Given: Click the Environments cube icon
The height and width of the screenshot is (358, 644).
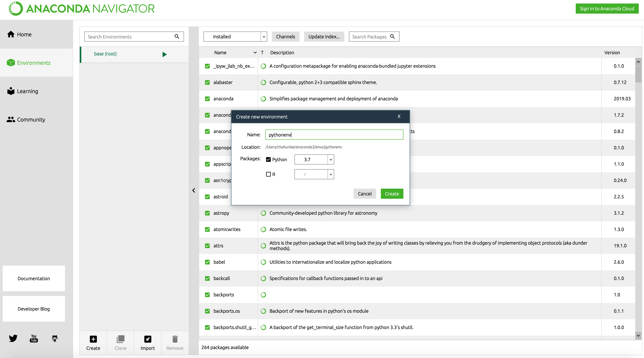Looking at the screenshot, I should (x=11, y=63).
